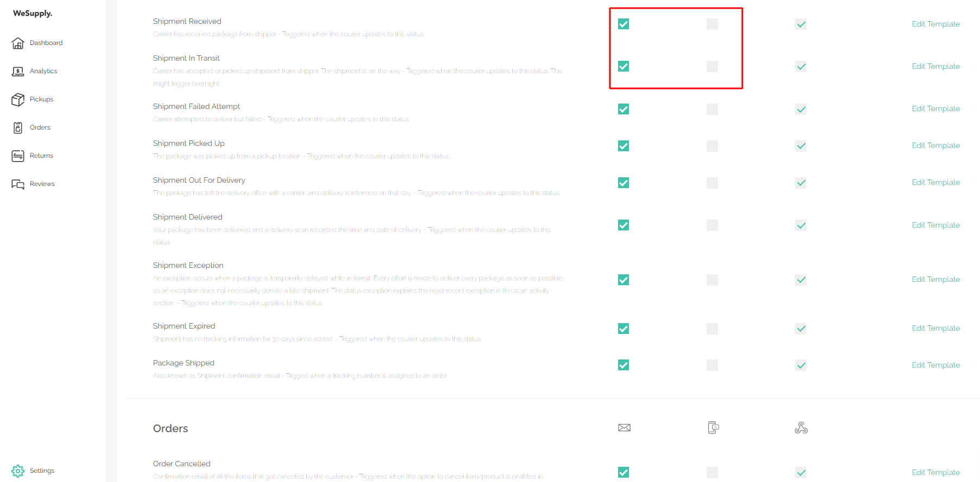Edit Template for Shipment Delivered
The width and height of the screenshot is (980, 482).
click(x=936, y=225)
